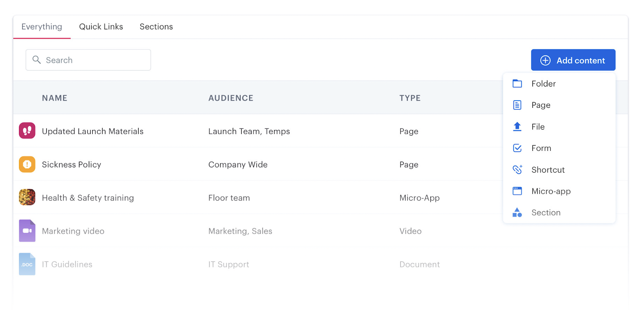The width and height of the screenshot is (644, 311).
Task: Click the purple video file icon
Action: tap(27, 231)
